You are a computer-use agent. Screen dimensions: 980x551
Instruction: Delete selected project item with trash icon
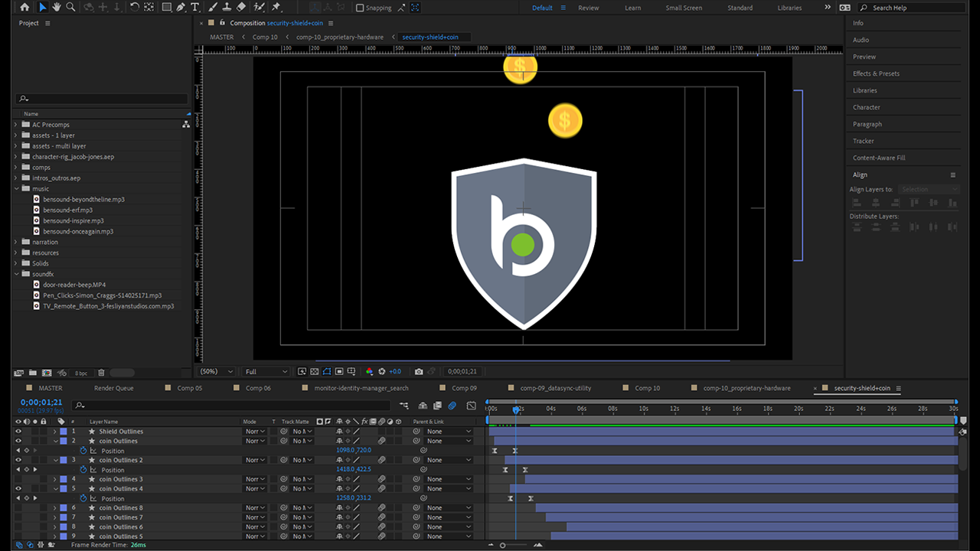101,373
